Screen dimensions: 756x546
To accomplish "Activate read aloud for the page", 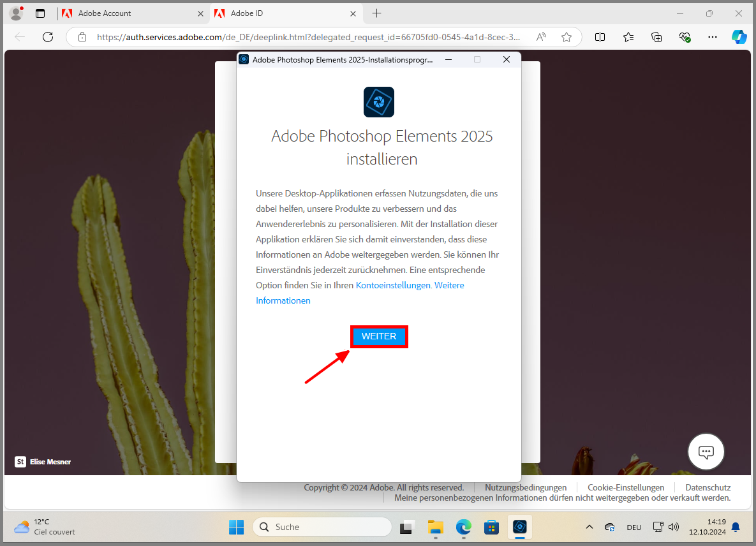I will pos(540,37).
